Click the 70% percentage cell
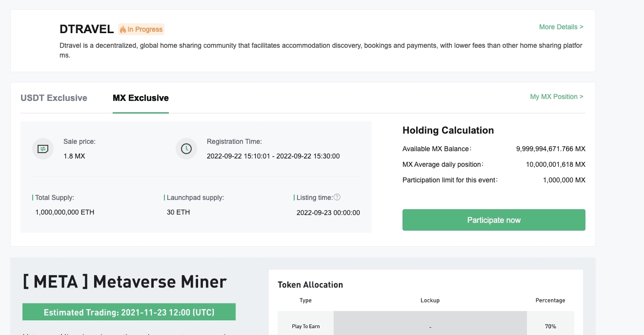This screenshot has height=335, width=644. click(x=550, y=326)
